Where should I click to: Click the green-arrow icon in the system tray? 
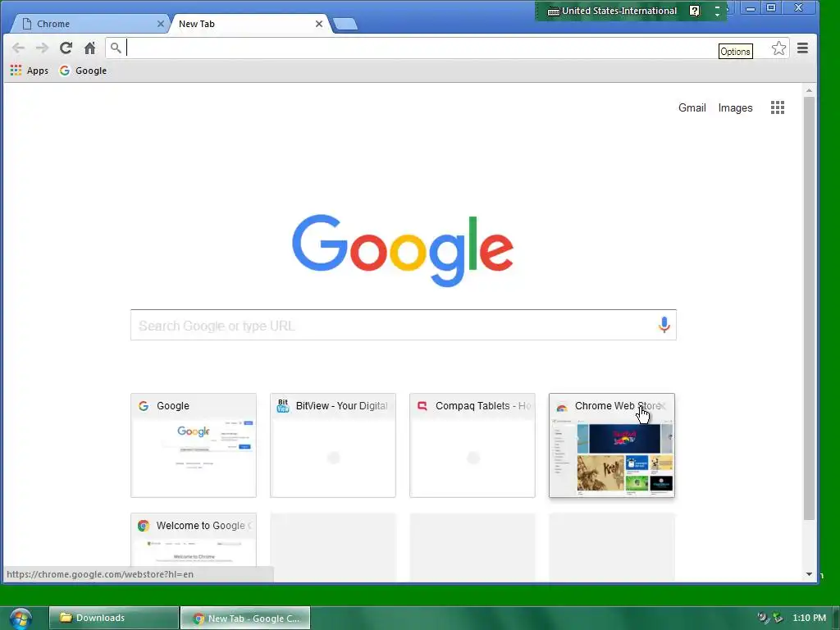[x=778, y=618]
